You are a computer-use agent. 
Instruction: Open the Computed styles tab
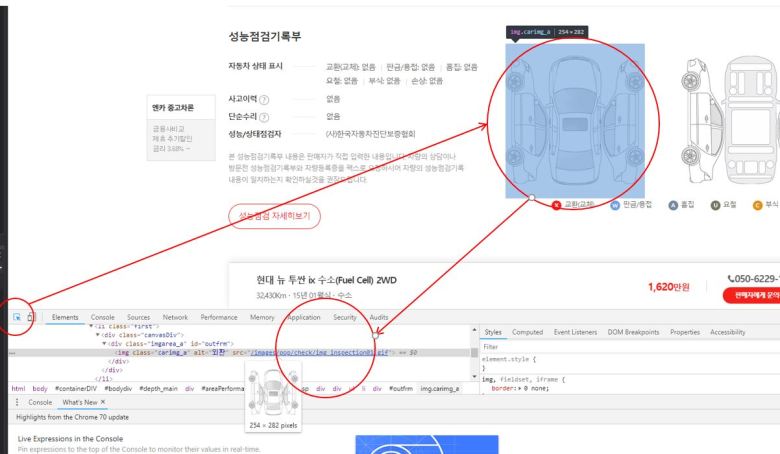coord(527,332)
